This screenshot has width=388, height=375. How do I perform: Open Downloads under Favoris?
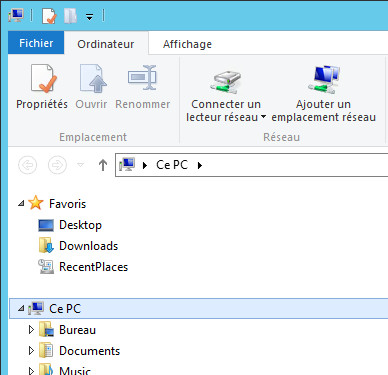(88, 246)
